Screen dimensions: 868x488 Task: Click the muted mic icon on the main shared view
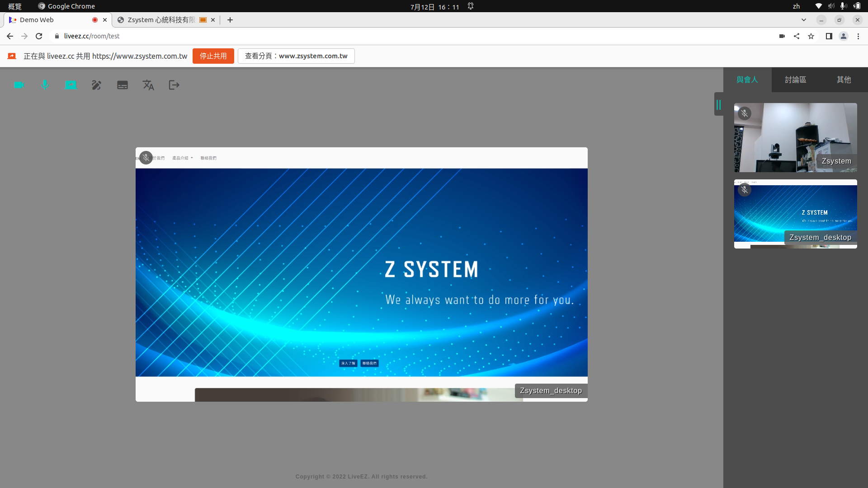coord(146,158)
